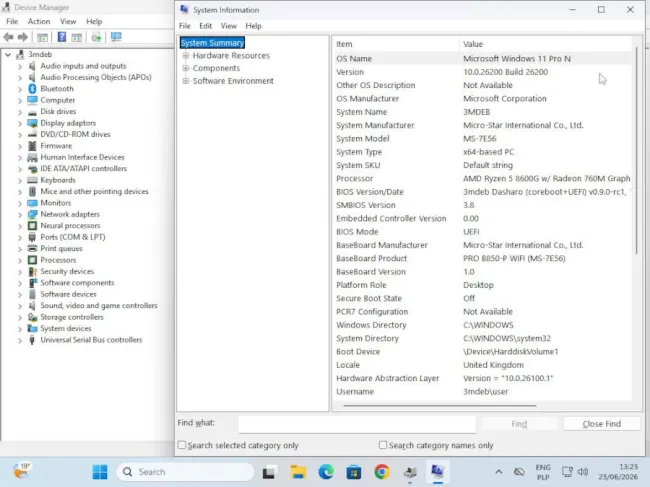Select the Bluetooth device category icon
The image size is (650, 487).
(x=32, y=89)
